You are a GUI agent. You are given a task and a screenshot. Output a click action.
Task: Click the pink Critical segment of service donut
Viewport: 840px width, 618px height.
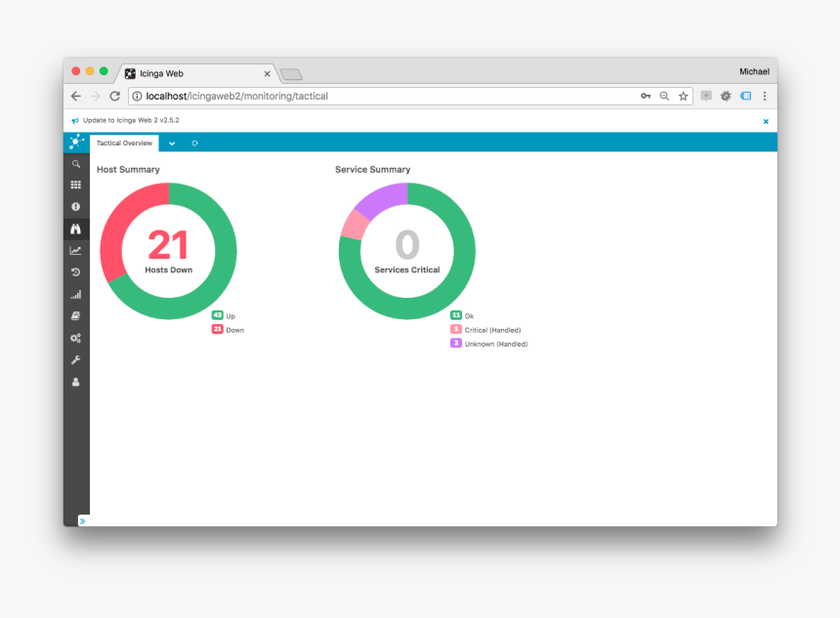tap(355, 224)
